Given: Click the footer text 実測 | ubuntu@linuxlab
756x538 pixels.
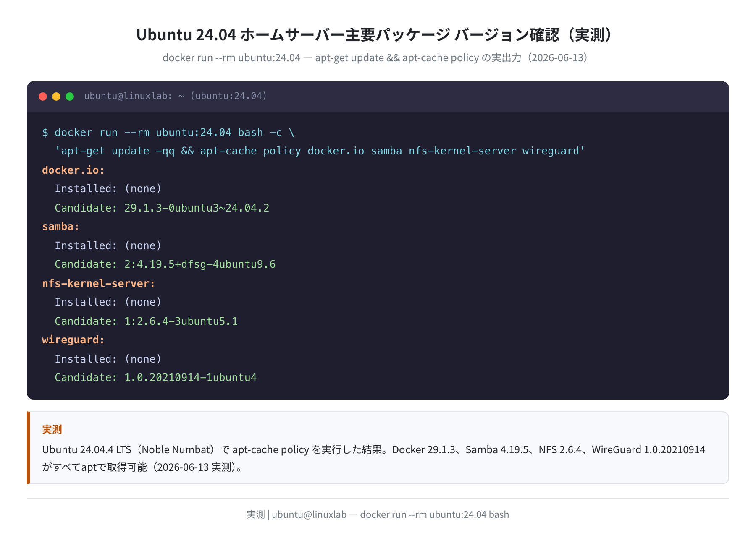Looking at the screenshot, I should [x=378, y=514].
